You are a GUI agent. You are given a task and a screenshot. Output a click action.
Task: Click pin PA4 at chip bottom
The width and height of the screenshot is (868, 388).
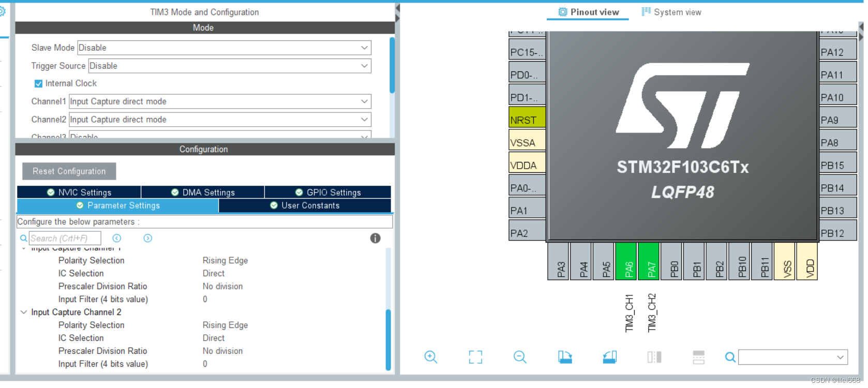581,262
